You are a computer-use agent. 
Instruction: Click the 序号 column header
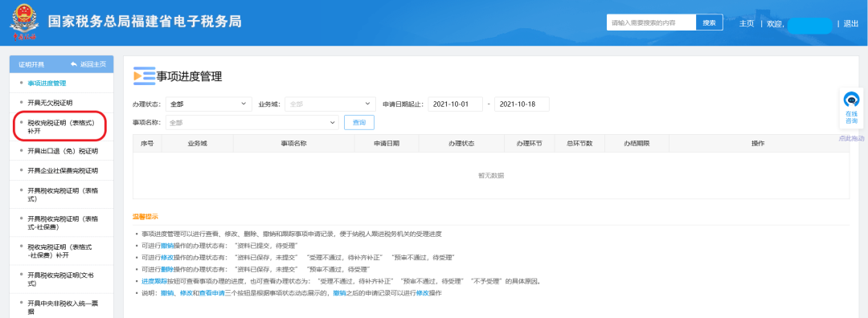(147, 143)
